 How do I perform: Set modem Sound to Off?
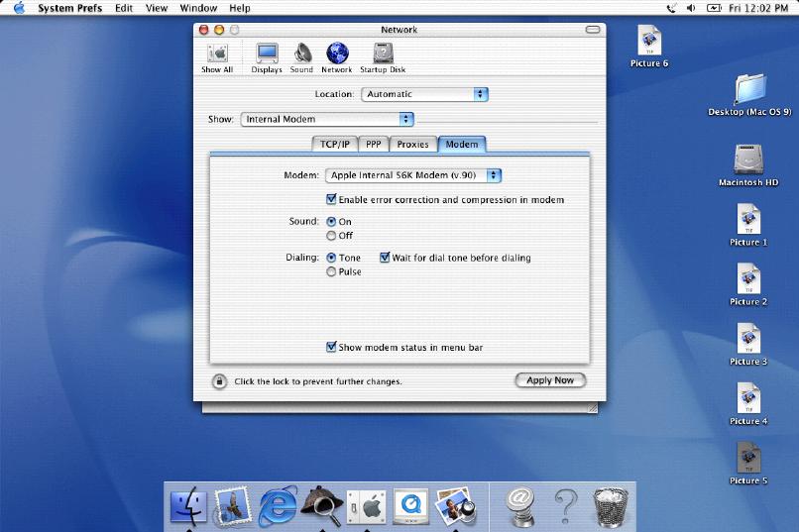331,235
